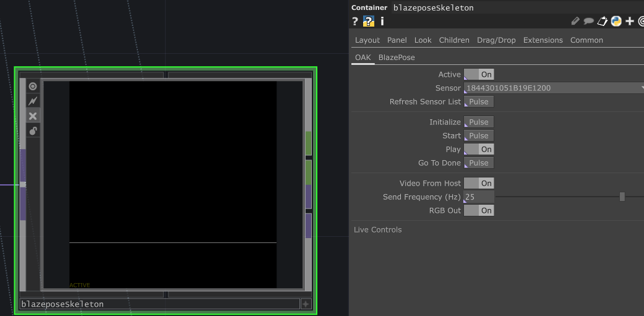Click the clipboard copy parameters icon
This screenshot has height=316, width=644.
[x=602, y=22]
